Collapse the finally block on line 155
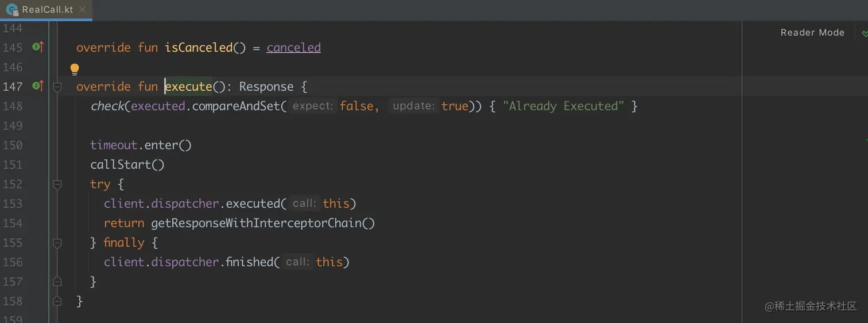 [57, 243]
